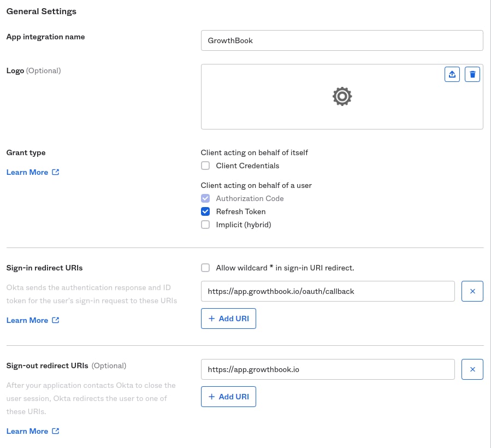
Task: Click 'Client acting on behalf of a user' text
Action: click(256, 185)
